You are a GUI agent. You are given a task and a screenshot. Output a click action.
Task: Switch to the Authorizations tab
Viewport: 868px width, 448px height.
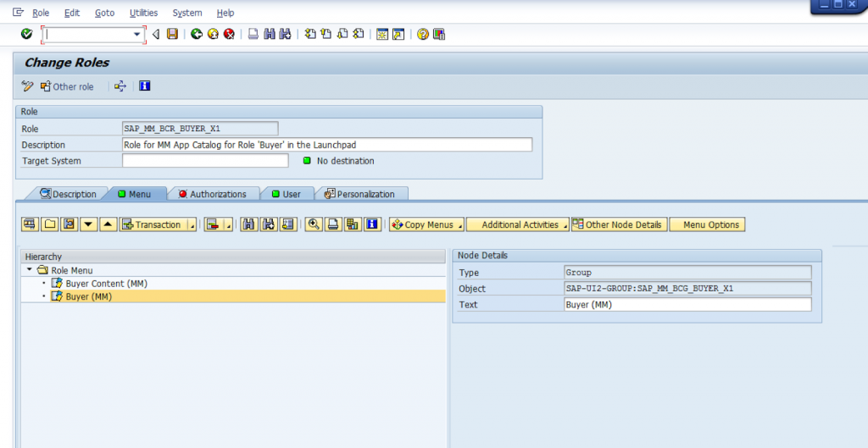(x=213, y=194)
